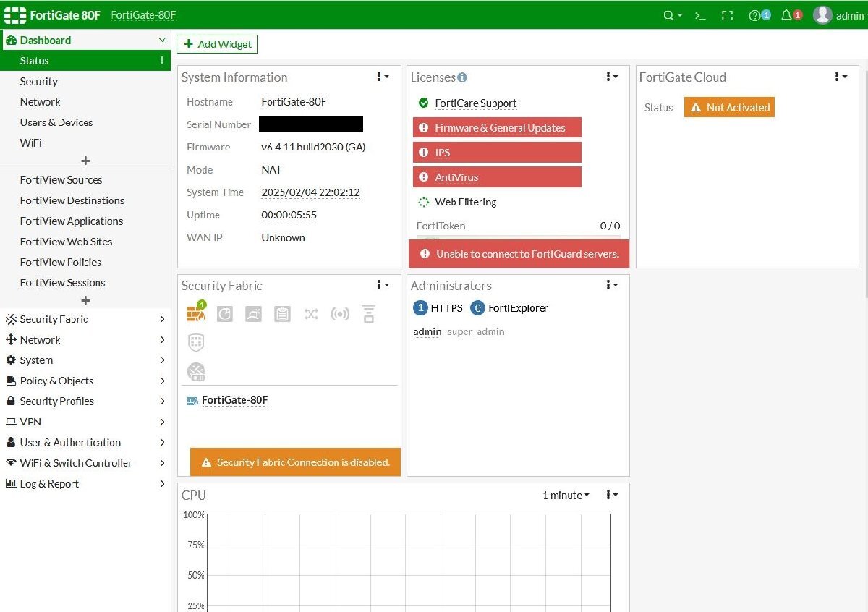Screen dimensions: 868x612
Task: Open System Information widget options menu
Action: coord(383,77)
